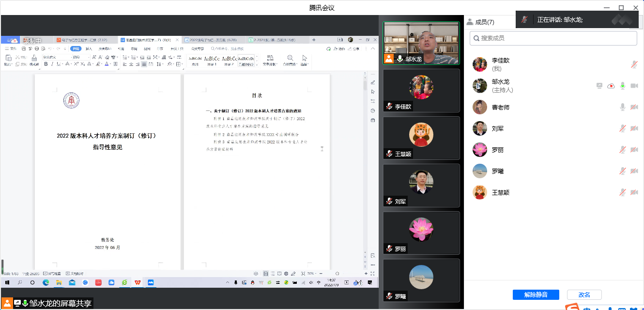644x310 pixels.
Task: Click the WPS icon in shared taskbar
Action: [x=138, y=282]
